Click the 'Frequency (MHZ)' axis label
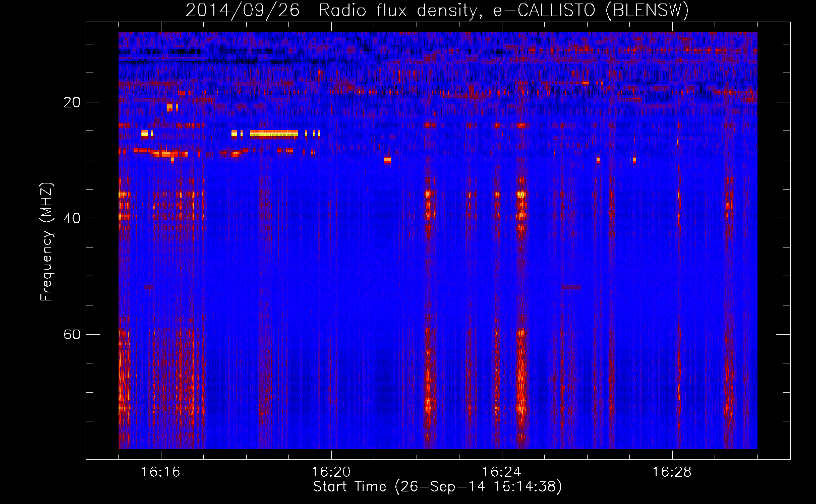 pyautogui.click(x=46, y=242)
